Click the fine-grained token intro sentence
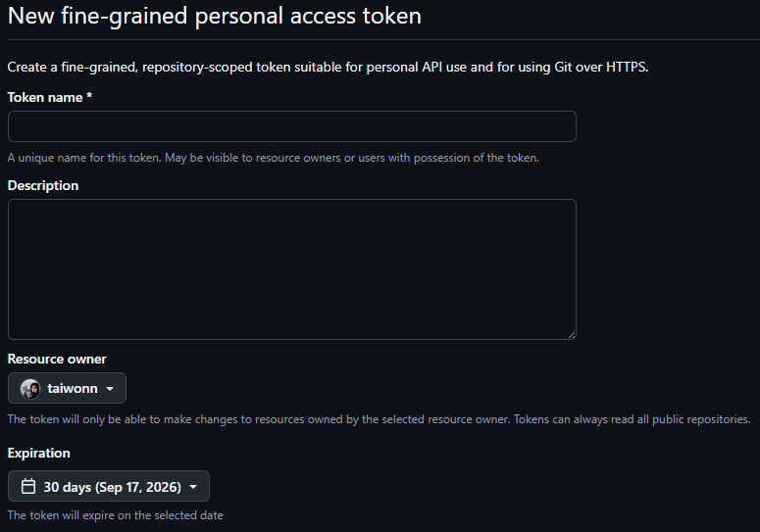Image resolution: width=760 pixels, height=532 pixels. [x=328, y=67]
